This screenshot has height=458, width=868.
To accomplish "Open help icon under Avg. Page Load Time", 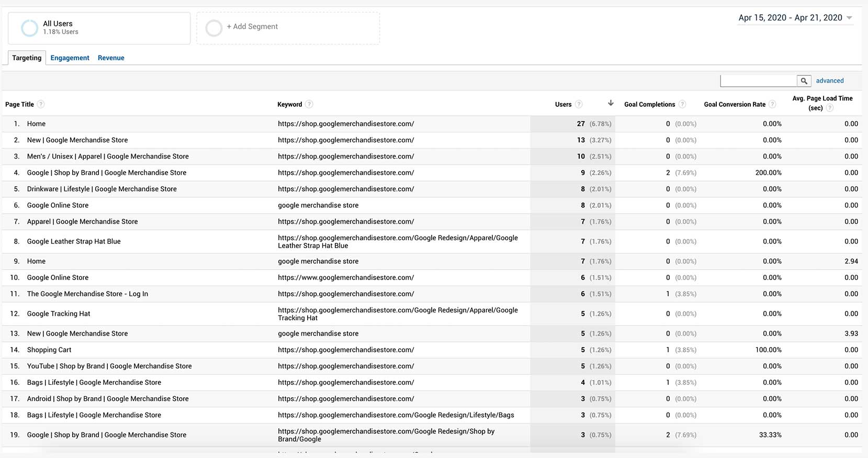I will click(x=830, y=108).
